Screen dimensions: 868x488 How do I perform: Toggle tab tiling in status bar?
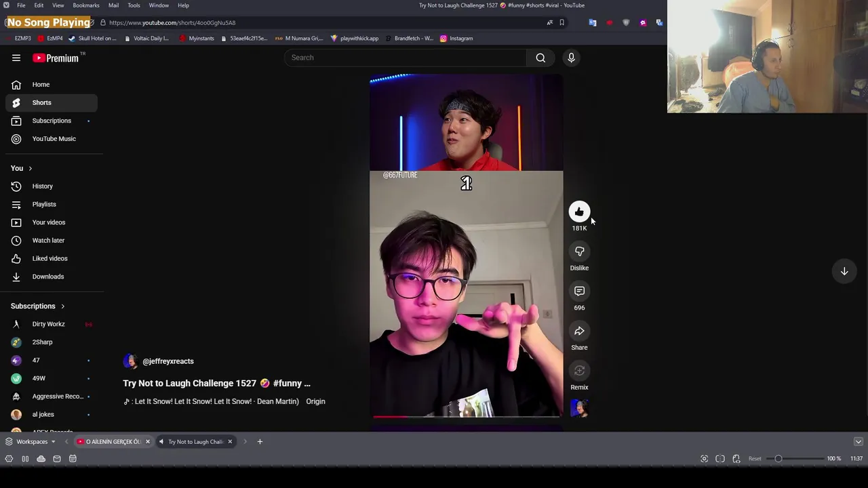click(720, 459)
